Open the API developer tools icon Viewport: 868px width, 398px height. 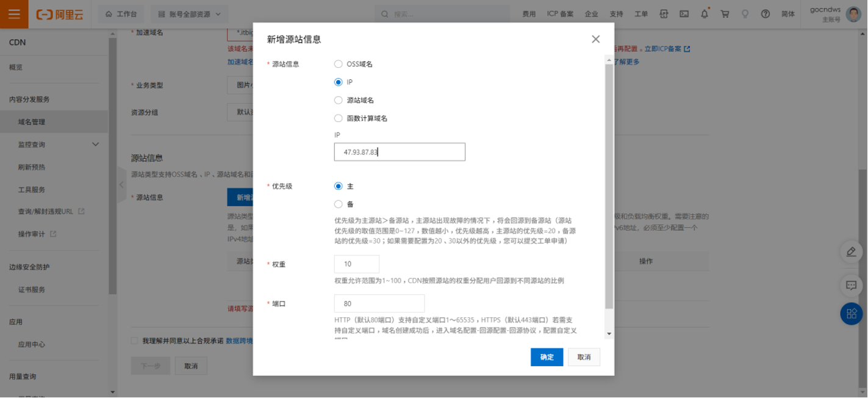pyautogui.click(x=664, y=14)
